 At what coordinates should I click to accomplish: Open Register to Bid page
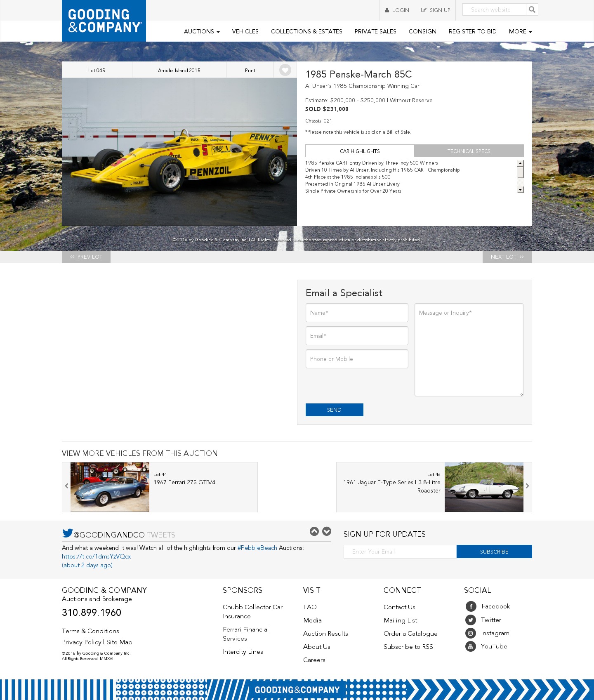point(473,31)
